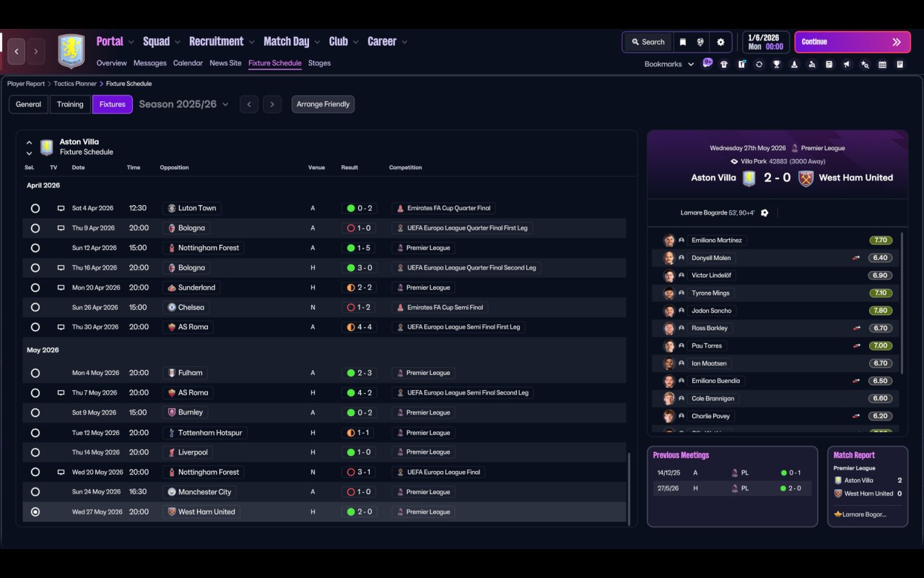This screenshot has width=924, height=578.
Task: Go to the next season arrow button
Action: [272, 105]
